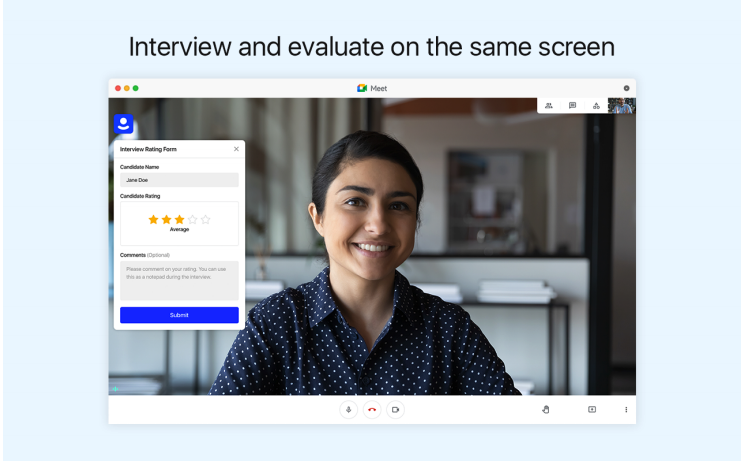Screen dimensions: 744x465
Task: Select the fifth rating star
Action: [205, 219]
